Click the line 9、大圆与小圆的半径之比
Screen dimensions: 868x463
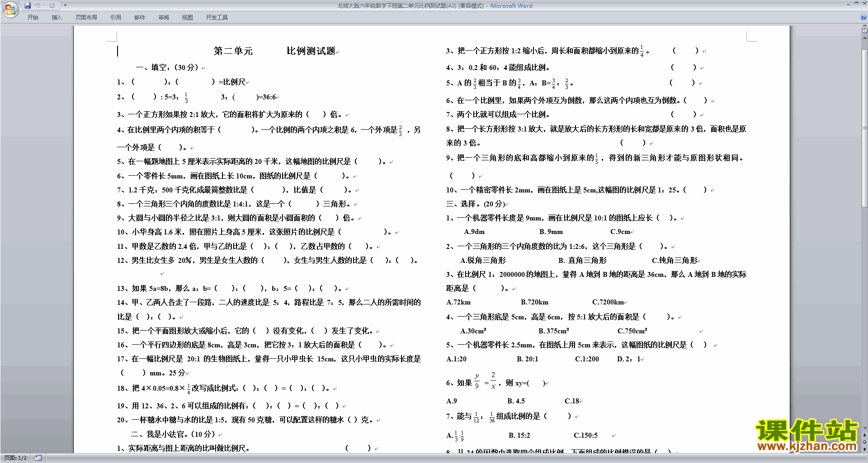click(x=236, y=218)
